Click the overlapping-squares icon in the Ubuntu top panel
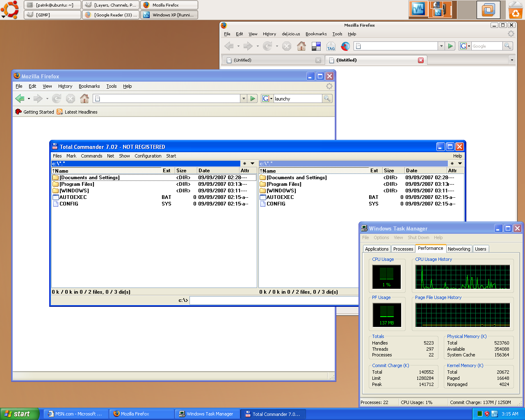The height and width of the screenshot is (420, 525). 488,10
